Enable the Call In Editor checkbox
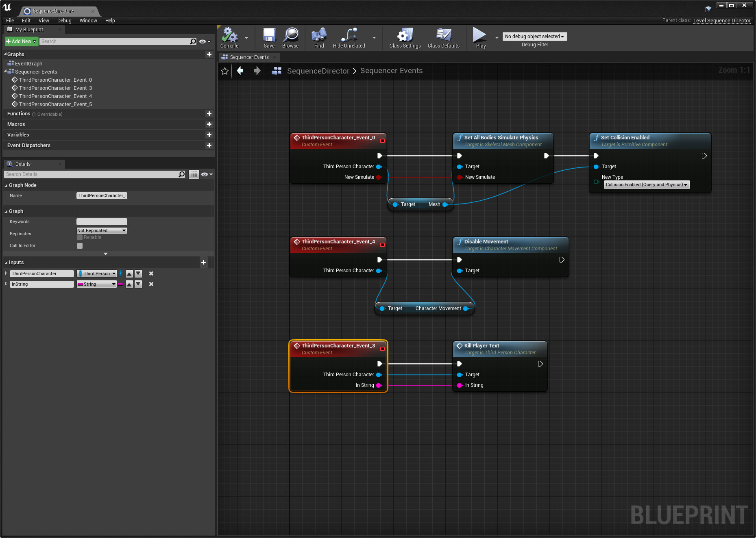The height and width of the screenshot is (538, 756). pos(80,245)
